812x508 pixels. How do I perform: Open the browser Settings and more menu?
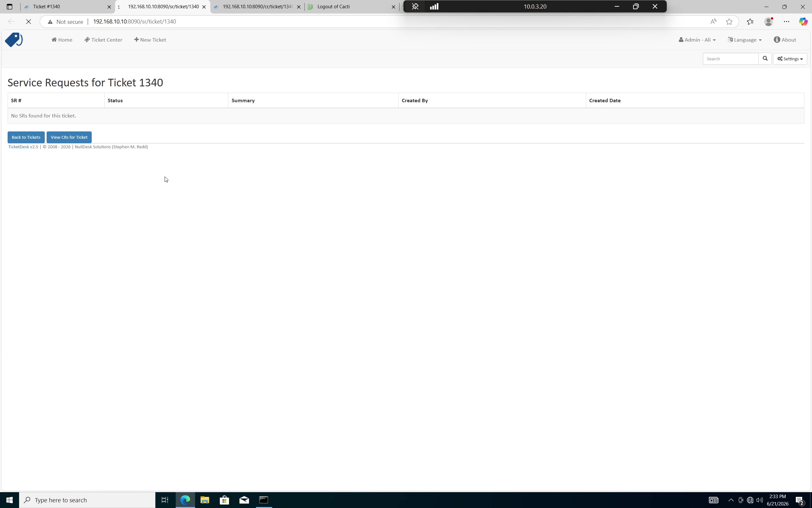click(x=787, y=22)
